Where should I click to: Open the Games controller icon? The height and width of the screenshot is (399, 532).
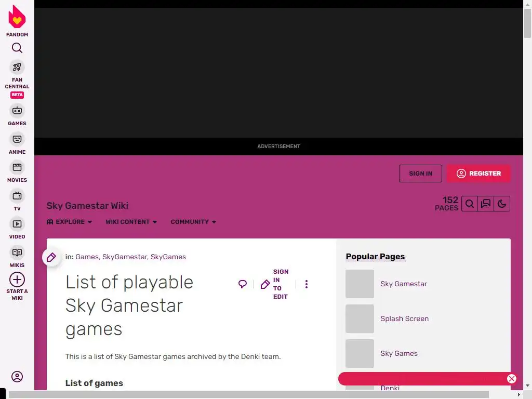[17, 111]
